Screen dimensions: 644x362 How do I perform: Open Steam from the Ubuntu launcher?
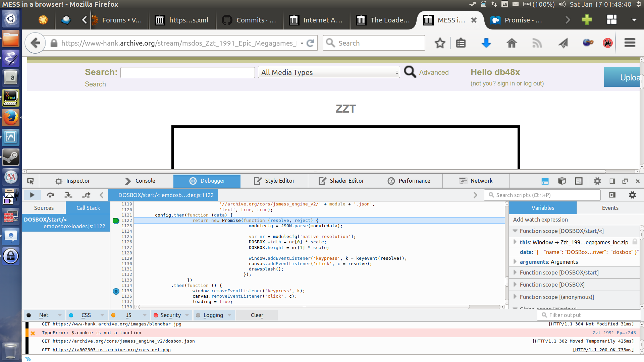[x=11, y=157]
